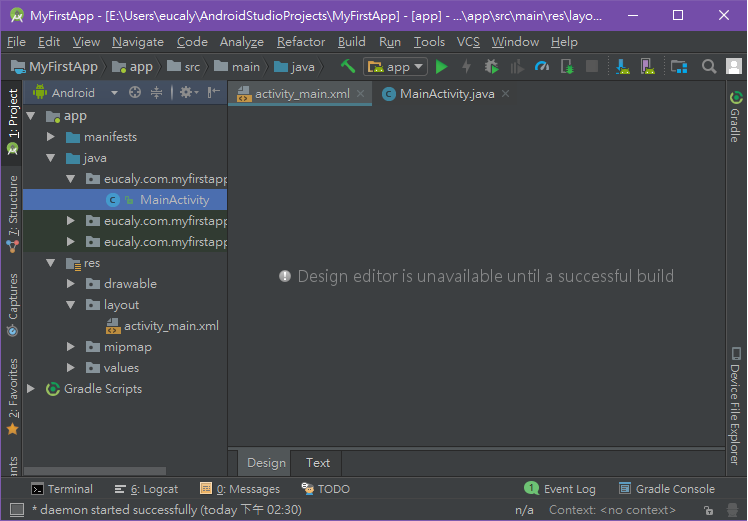Open the Device File Explorer side panel
The image size is (748, 521).
[x=735, y=406]
